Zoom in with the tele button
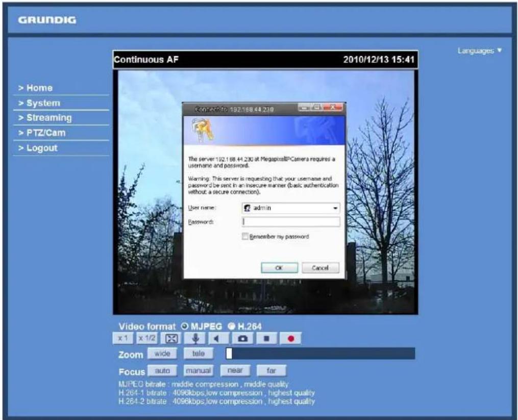This screenshot has width=518, height=420. 199,354
